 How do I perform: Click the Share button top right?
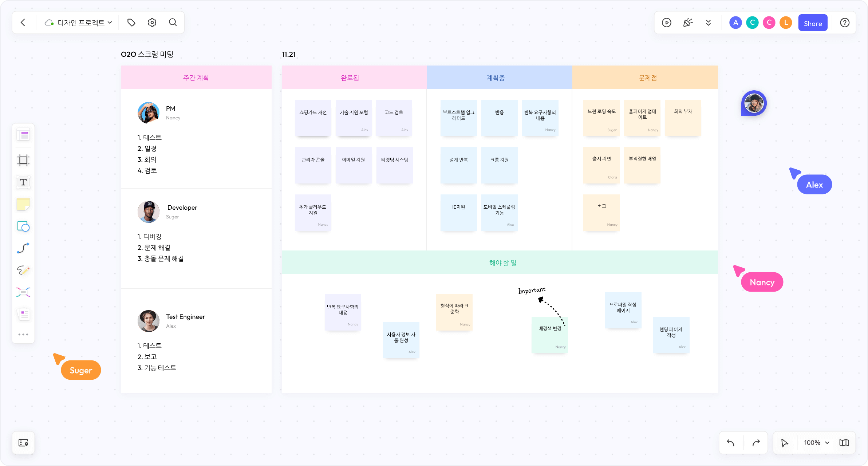(x=813, y=22)
